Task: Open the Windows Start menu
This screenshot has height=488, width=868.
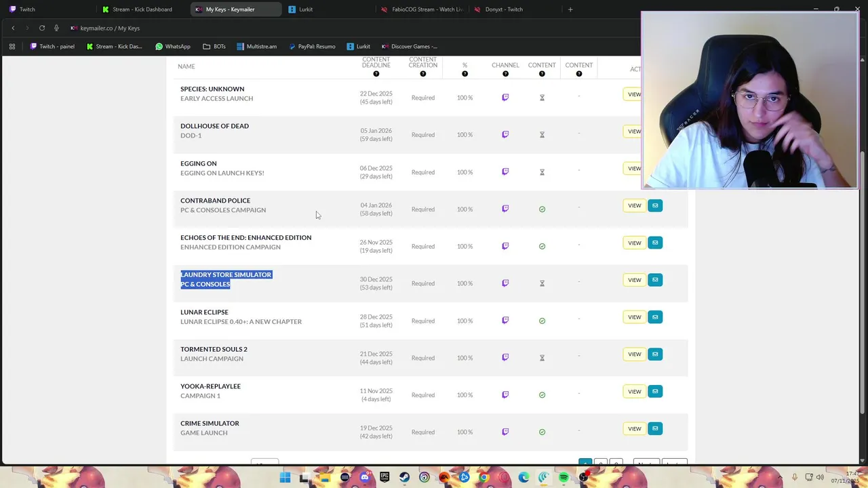Action: (x=285, y=477)
